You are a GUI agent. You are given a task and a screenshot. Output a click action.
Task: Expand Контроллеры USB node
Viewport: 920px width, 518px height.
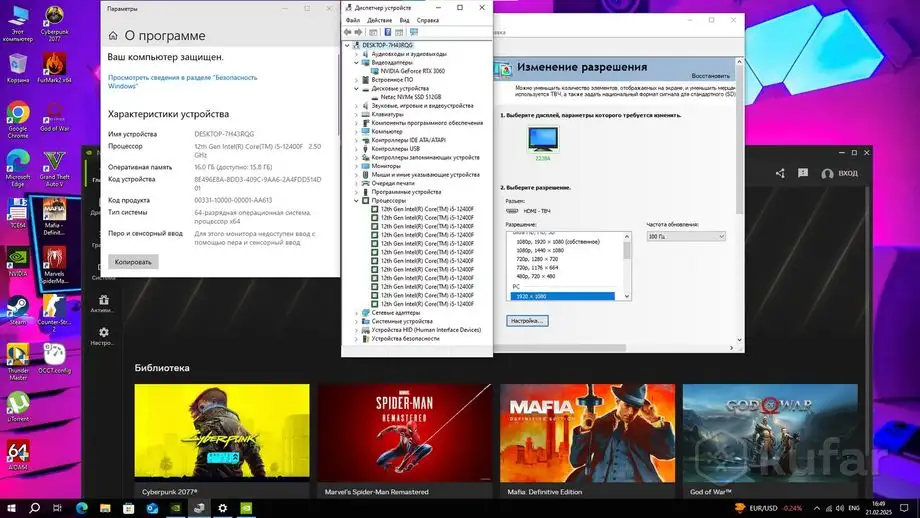pyautogui.click(x=356, y=149)
